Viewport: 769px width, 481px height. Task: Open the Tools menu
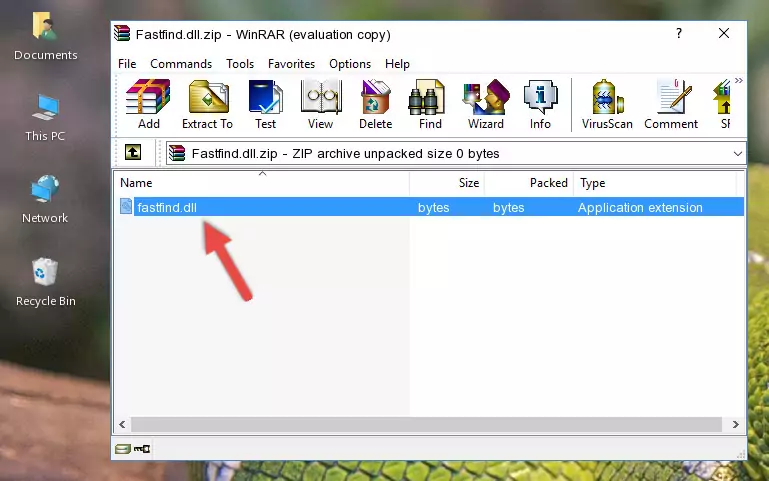(240, 64)
